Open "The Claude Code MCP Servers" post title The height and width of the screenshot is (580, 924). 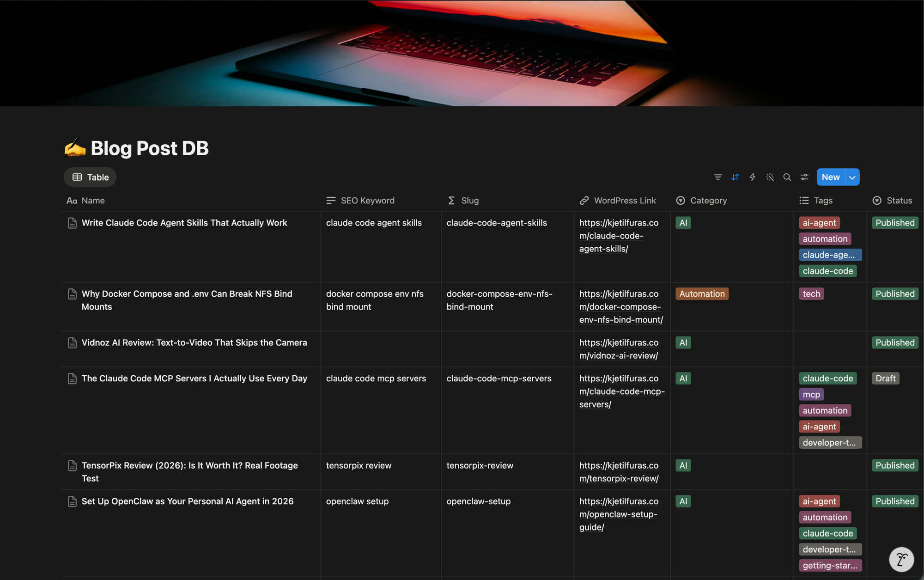(194, 379)
